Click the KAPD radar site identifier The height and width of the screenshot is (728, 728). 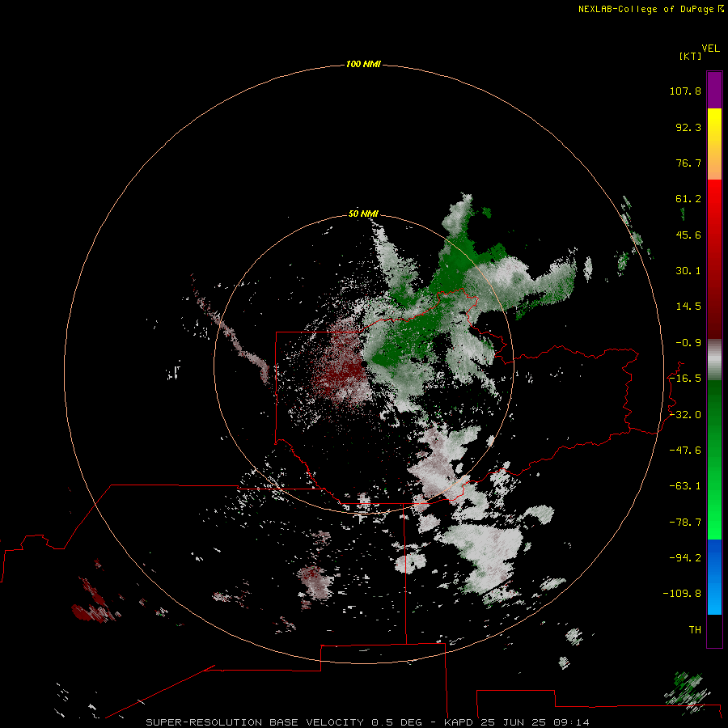458,722
